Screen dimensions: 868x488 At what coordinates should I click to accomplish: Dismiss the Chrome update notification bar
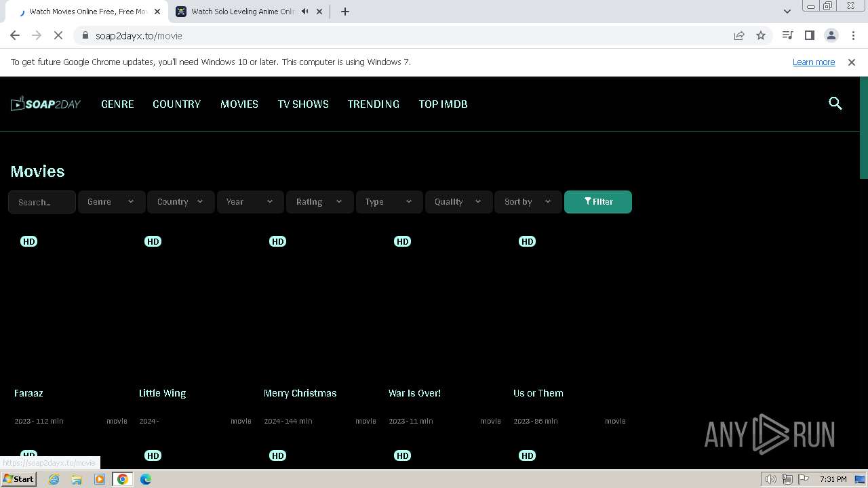852,62
